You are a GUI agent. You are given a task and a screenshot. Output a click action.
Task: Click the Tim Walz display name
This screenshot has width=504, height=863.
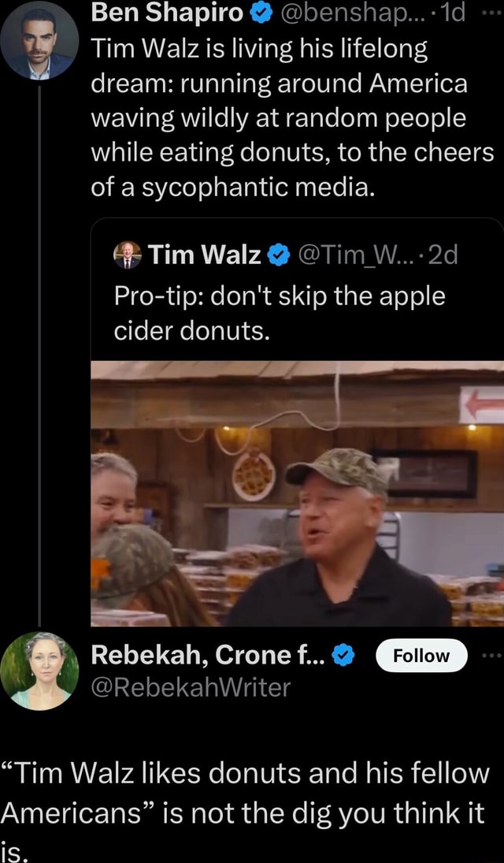point(204,255)
